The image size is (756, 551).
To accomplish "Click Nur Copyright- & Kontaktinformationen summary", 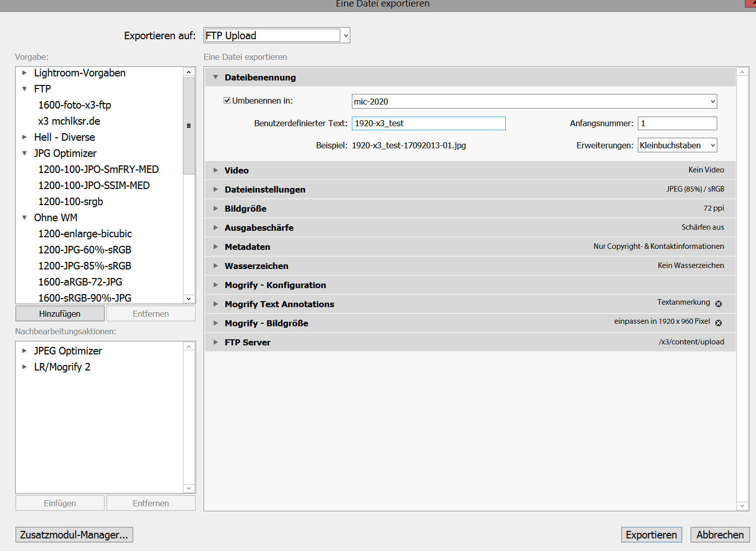I will [x=658, y=246].
